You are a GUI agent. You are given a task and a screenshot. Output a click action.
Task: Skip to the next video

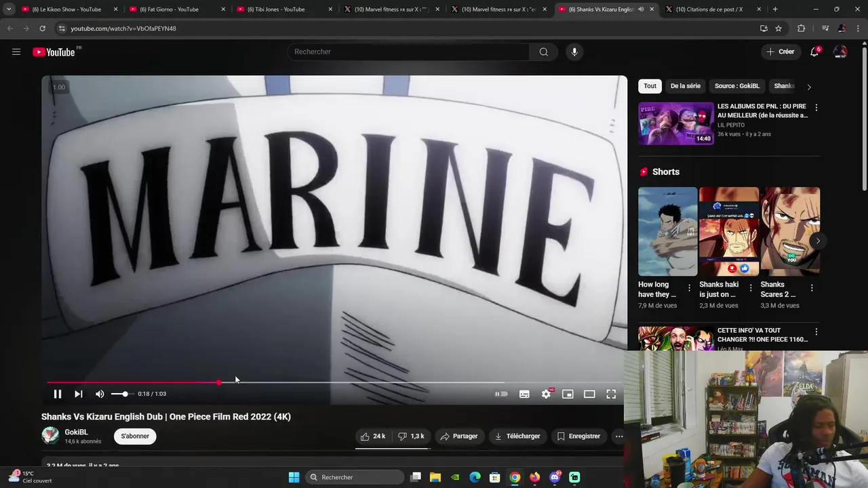click(x=79, y=394)
